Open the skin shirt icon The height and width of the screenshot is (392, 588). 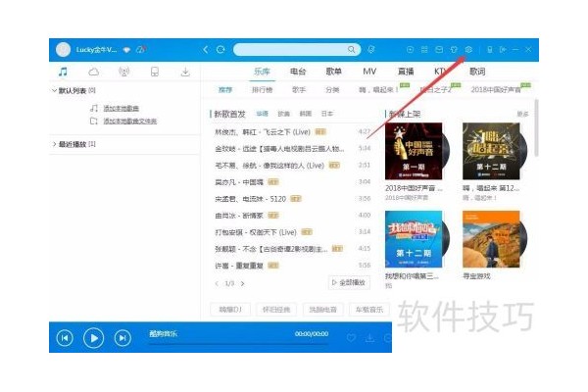pyautogui.click(x=454, y=50)
